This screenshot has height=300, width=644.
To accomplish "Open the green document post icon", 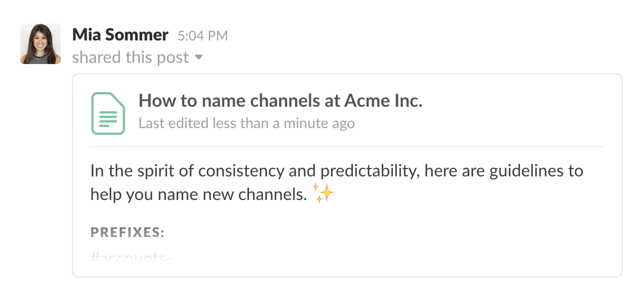I will point(108,113).
